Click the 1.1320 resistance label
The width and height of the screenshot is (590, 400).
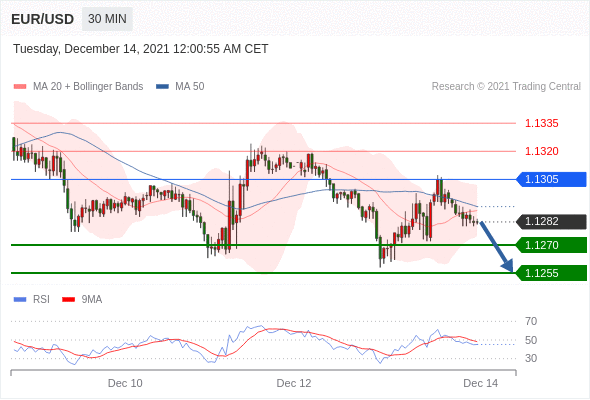[542, 151]
